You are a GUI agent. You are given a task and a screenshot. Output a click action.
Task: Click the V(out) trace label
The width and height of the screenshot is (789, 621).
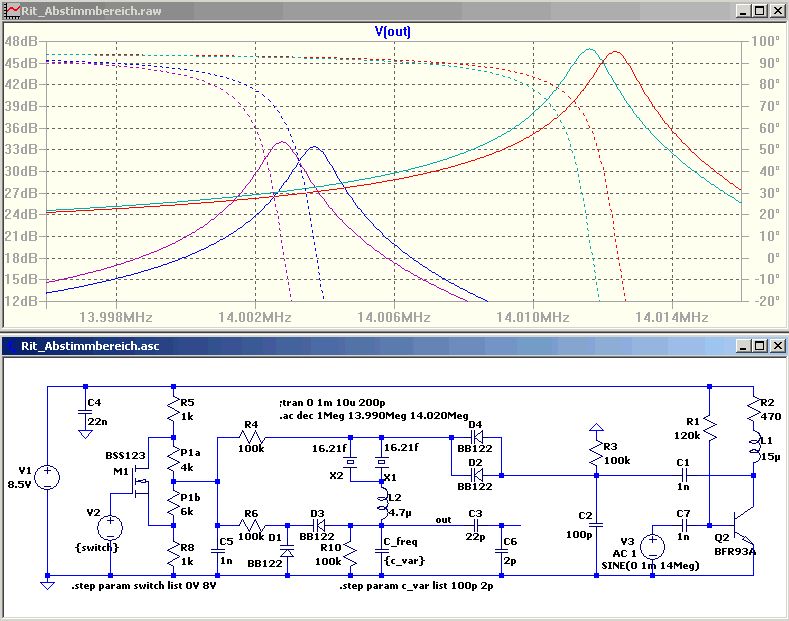tap(392, 31)
